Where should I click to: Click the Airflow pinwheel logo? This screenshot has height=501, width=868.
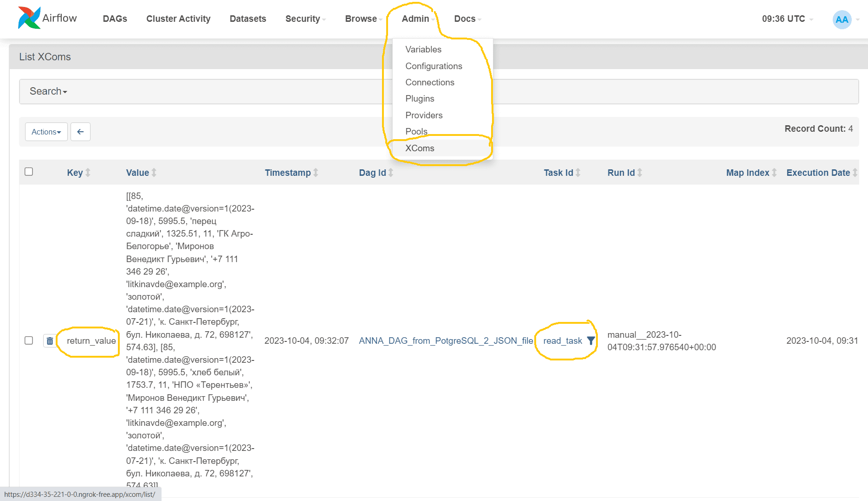click(x=29, y=18)
